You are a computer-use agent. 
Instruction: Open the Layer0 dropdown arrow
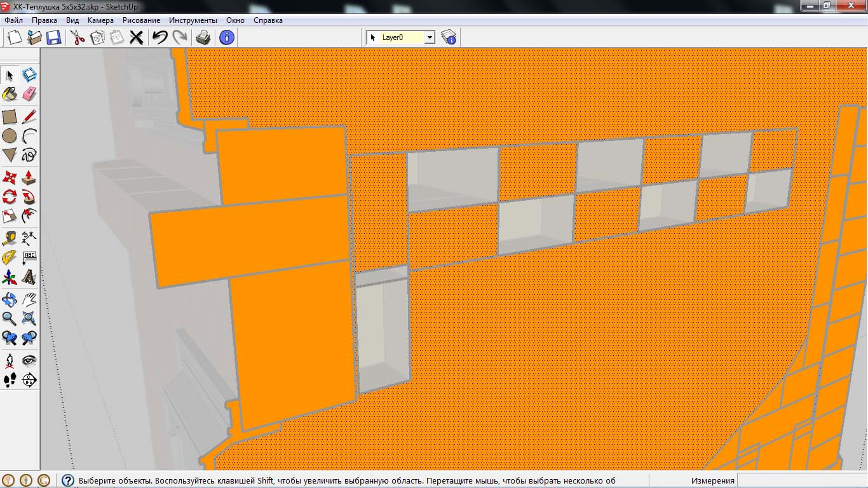click(x=430, y=37)
